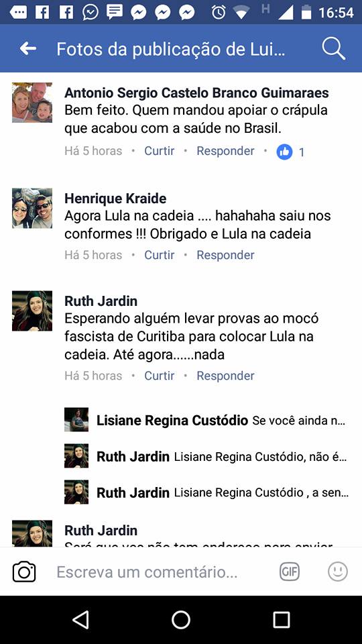Reply to Henrique Kraide's comment

pyautogui.click(x=225, y=255)
